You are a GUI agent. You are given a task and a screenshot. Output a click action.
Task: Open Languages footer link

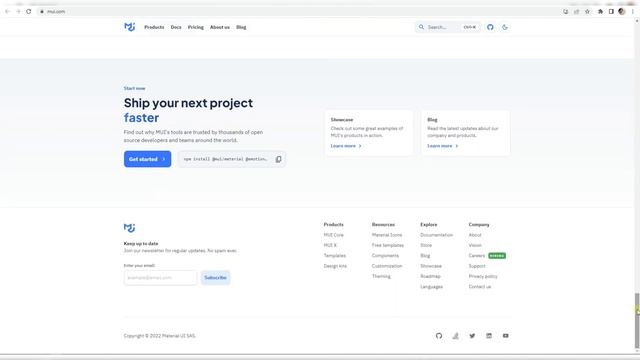pos(431,287)
